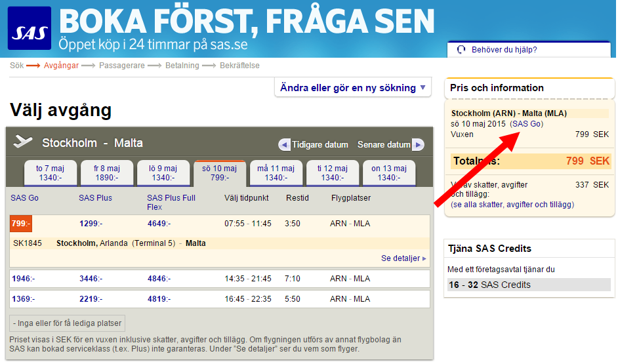Click the SAS logo
The width and height of the screenshot is (618, 364).
click(30, 28)
